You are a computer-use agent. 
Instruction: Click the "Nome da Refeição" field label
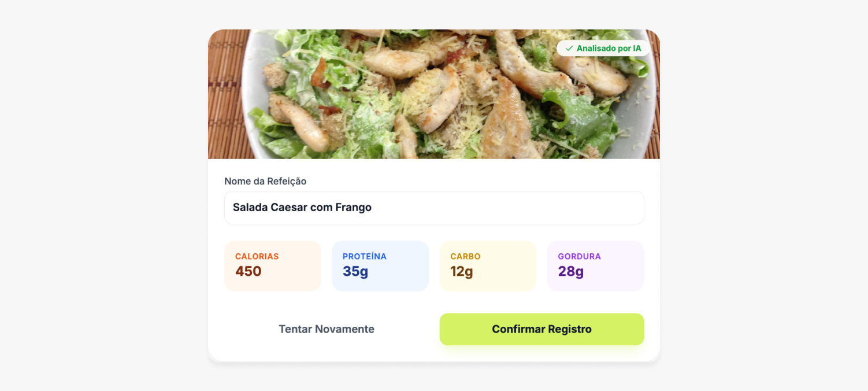coord(265,181)
